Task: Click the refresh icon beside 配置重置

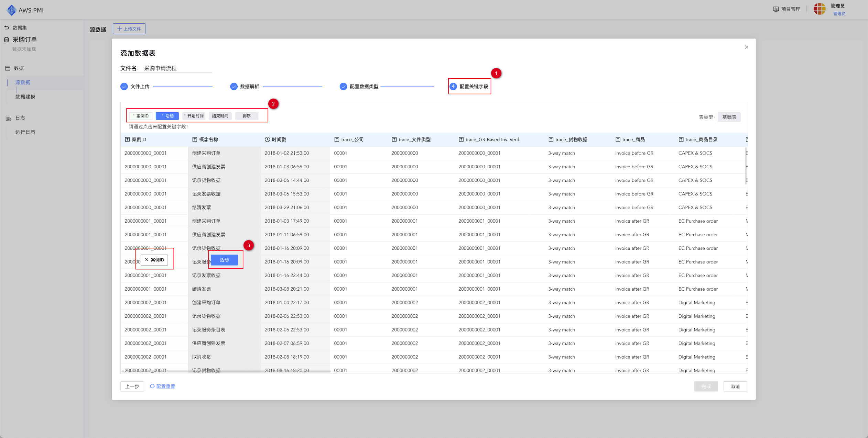Action: coord(152,386)
